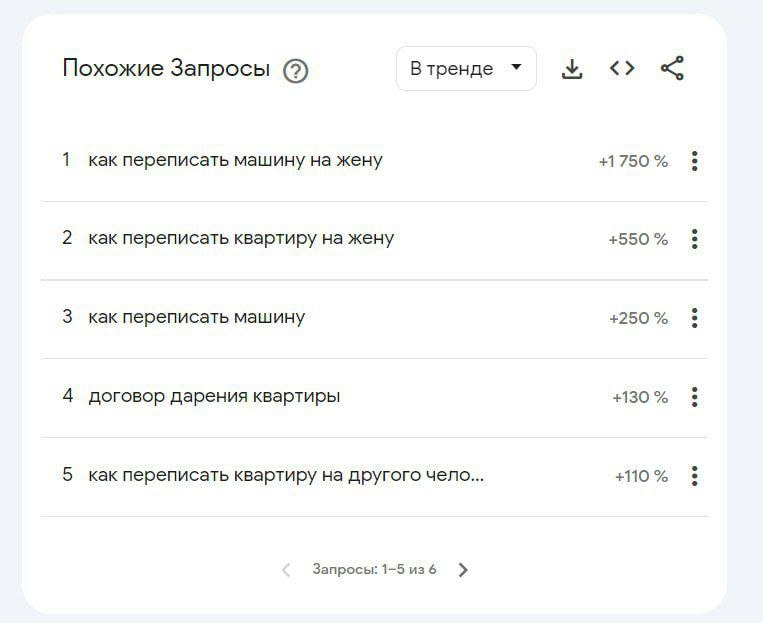Click the 'Запросы: 1–5 из 6' pagination label
763x623 pixels.
click(x=374, y=570)
